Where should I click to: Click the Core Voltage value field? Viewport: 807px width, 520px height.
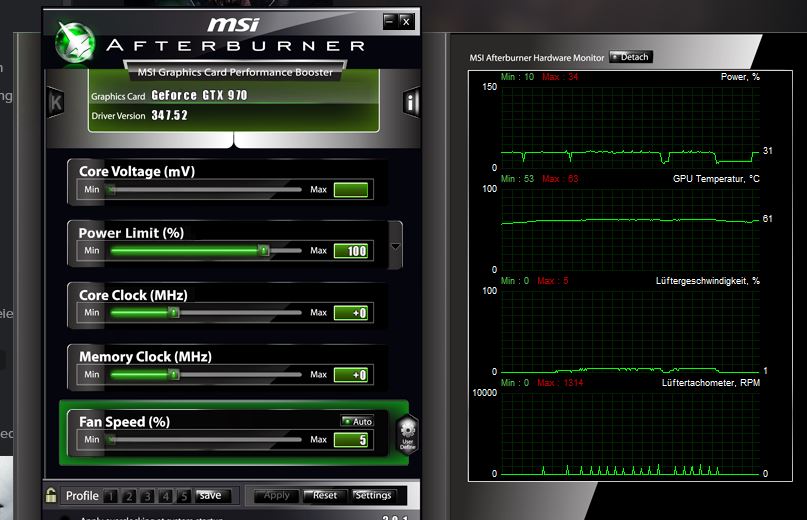tap(351, 190)
